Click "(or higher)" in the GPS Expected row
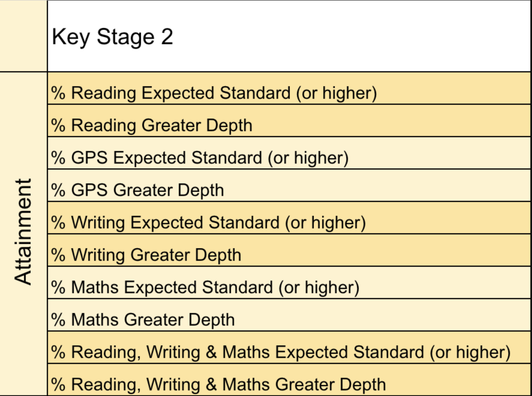 308,158
